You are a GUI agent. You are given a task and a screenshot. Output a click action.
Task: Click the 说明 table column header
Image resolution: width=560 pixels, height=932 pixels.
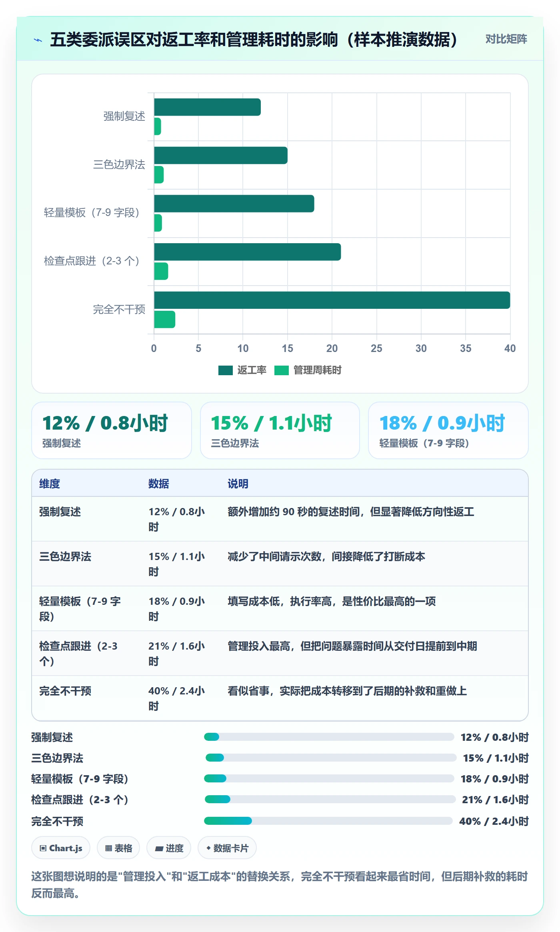238,484
